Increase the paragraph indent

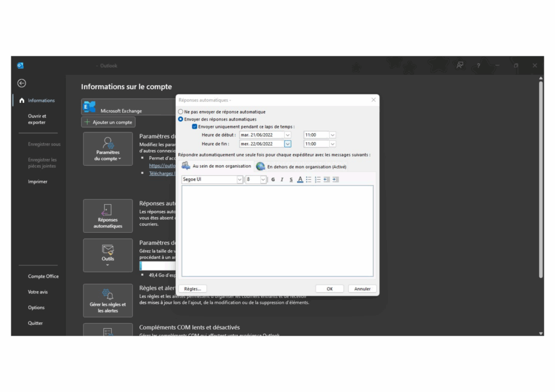(x=336, y=180)
